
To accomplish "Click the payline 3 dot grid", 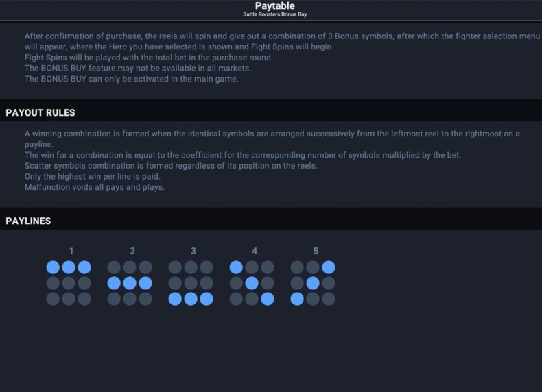I will coord(191,283).
